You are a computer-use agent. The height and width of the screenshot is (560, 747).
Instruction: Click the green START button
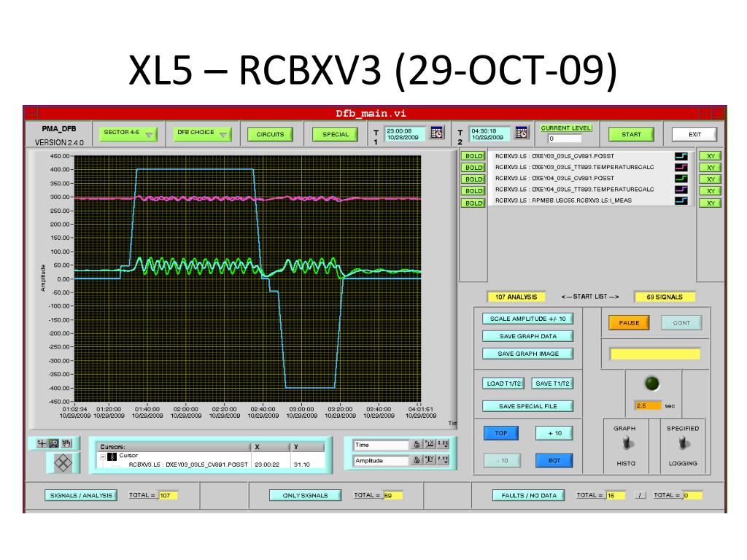click(x=631, y=134)
